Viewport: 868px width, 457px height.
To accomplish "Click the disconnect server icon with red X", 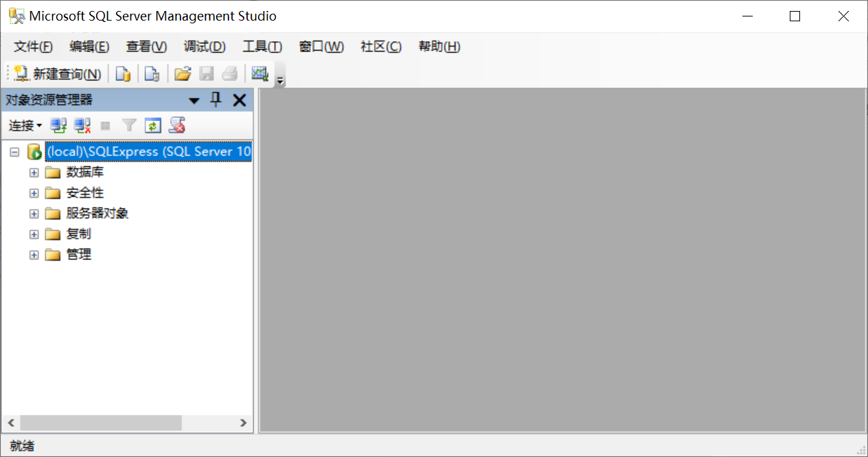I will (82, 126).
